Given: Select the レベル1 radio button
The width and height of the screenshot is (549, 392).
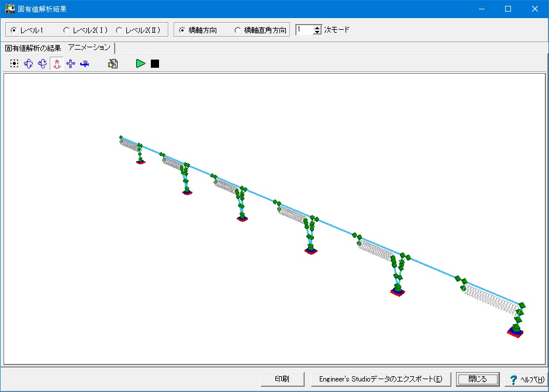Looking at the screenshot, I should click(x=13, y=30).
